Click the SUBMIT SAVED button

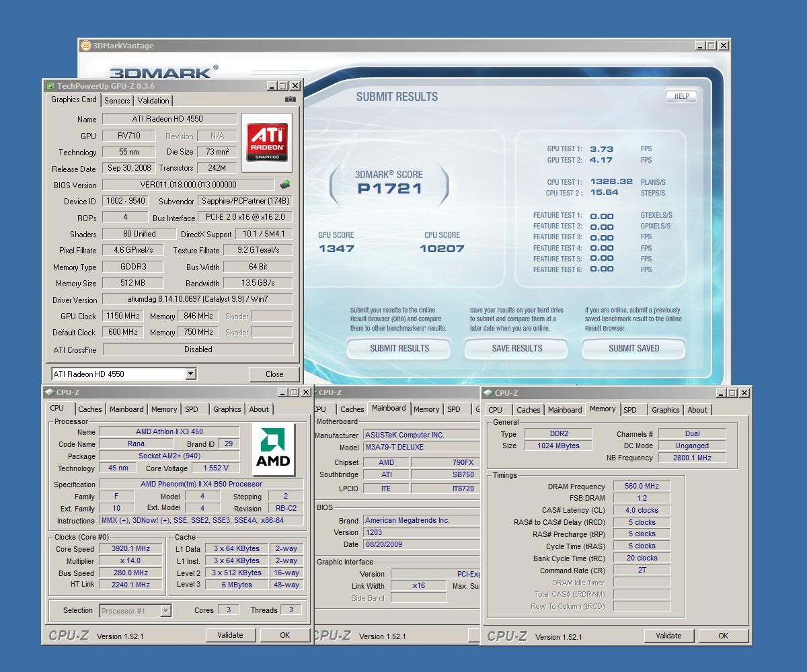tap(633, 348)
